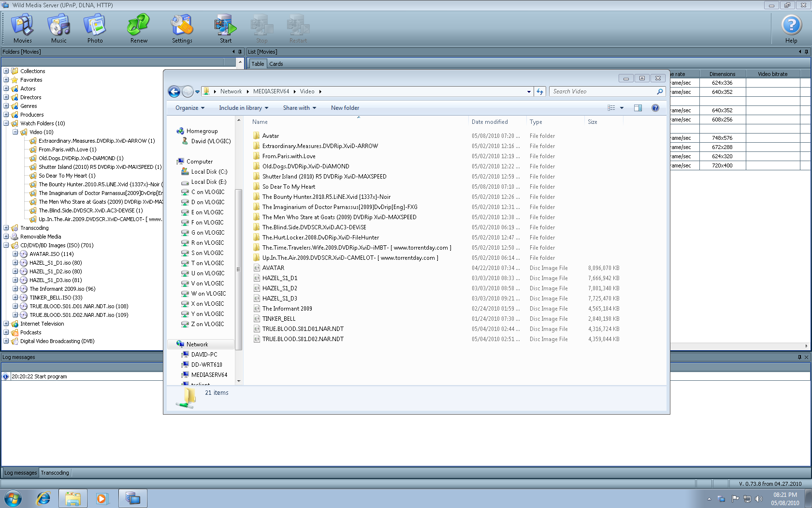The height and width of the screenshot is (508, 812).
Task: Expand the Watch Folders tree node
Action: pyautogui.click(x=6, y=123)
